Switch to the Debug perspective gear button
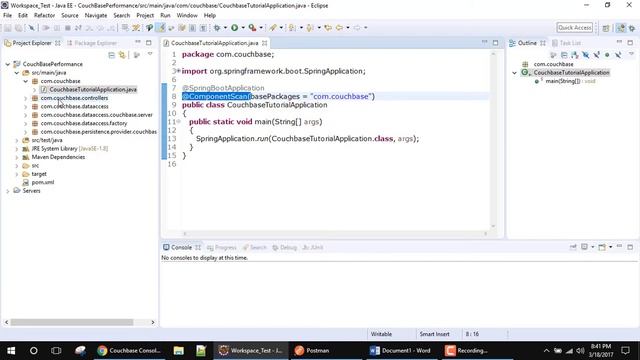The image size is (640, 360). tap(632, 28)
